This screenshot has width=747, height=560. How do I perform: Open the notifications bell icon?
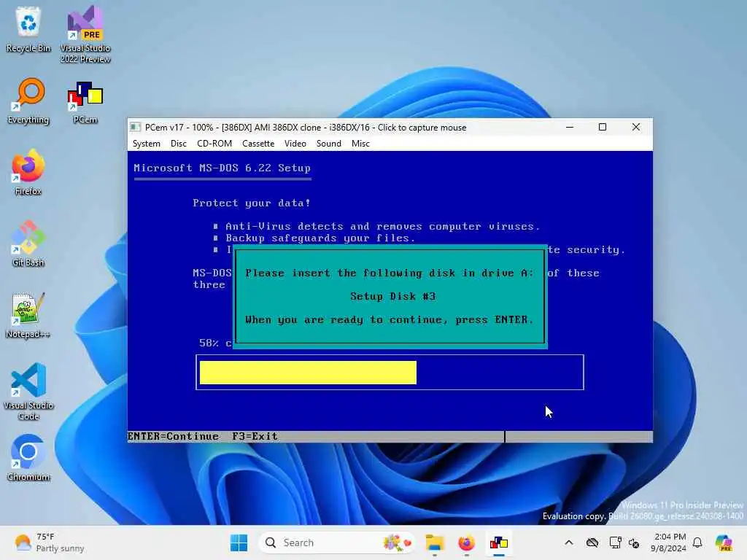[697, 542]
